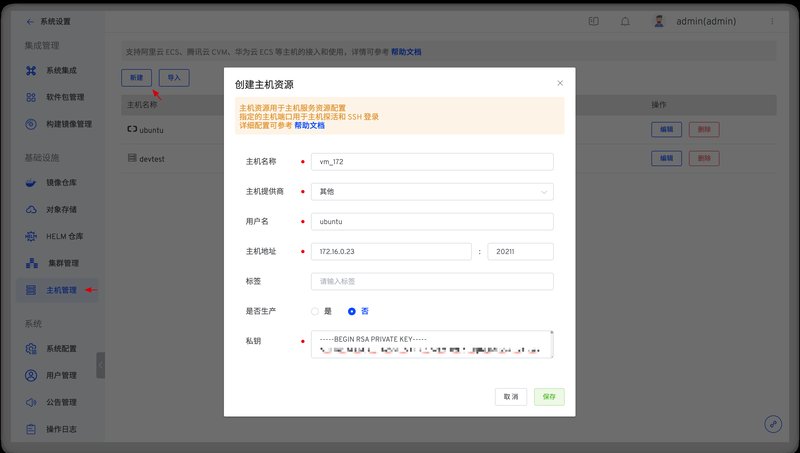Image resolution: width=800 pixels, height=453 pixels.
Task: Close the 创建主机资源 dialog with X
Action: point(559,83)
